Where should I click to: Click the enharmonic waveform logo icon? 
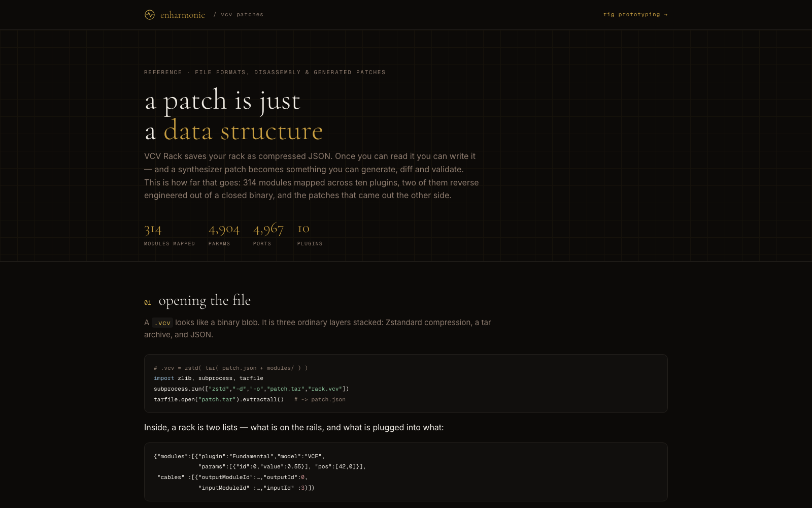tap(149, 15)
